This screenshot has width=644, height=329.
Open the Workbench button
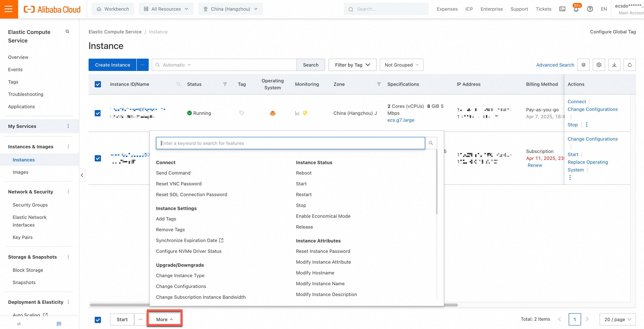click(x=113, y=9)
